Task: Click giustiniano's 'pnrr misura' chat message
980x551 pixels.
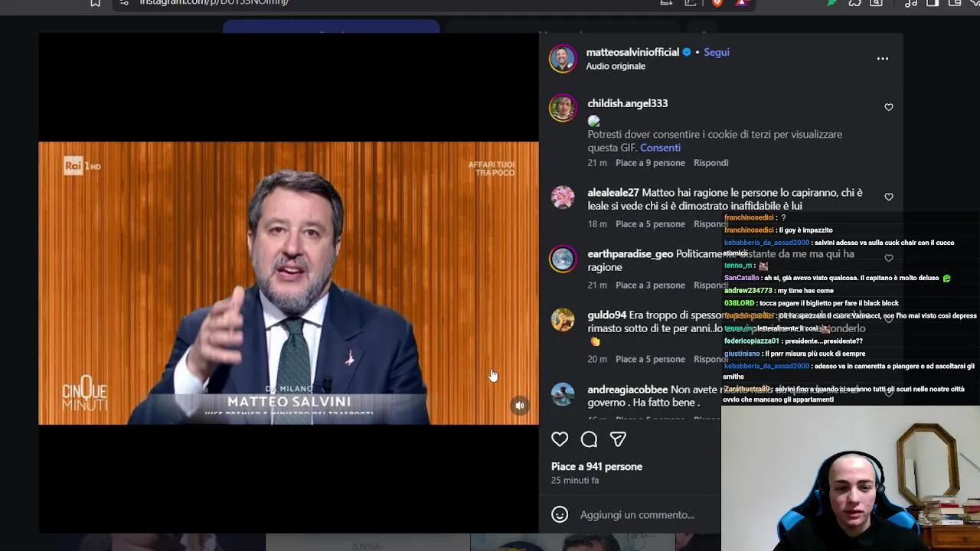Action: point(795,354)
